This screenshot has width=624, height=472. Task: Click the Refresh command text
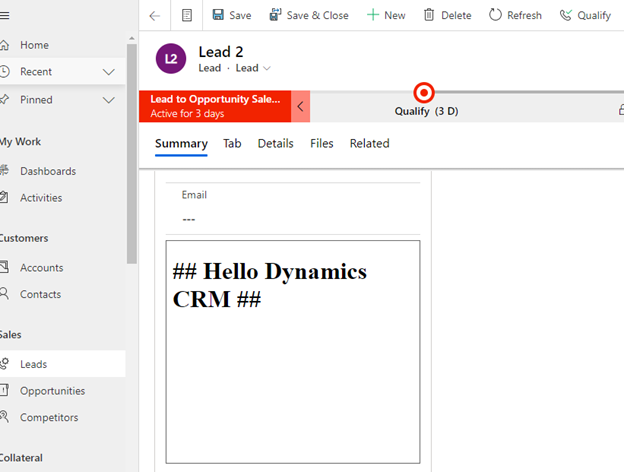(524, 16)
